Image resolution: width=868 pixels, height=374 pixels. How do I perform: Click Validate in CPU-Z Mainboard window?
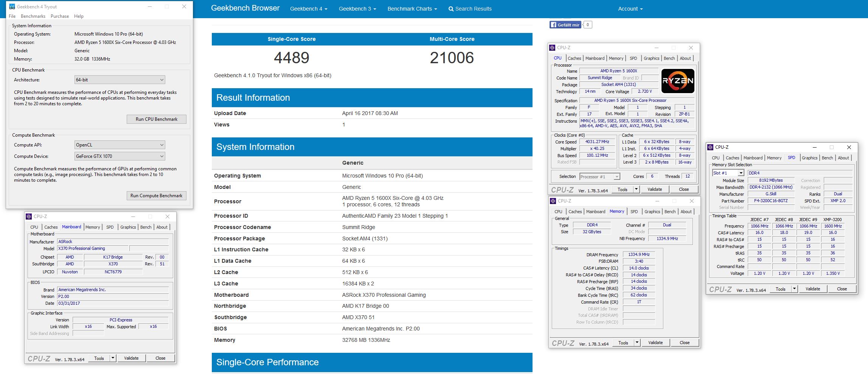pyautogui.click(x=131, y=358)
